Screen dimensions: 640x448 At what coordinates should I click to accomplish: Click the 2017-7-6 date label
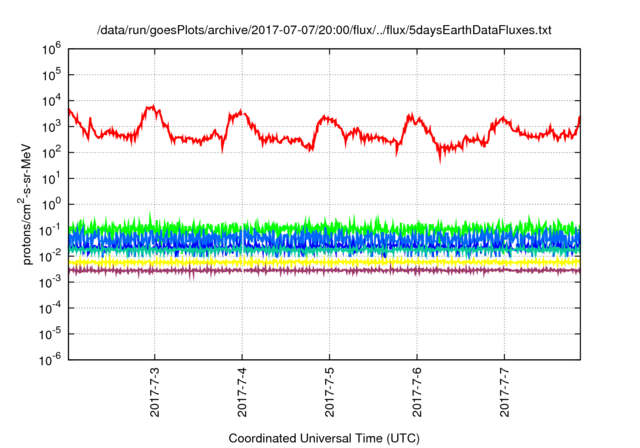[x=417, y=392]
